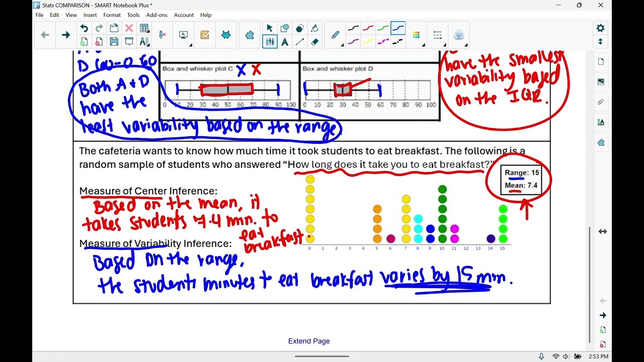Choose the Select arrow tool
644x362 pixels.
[270, 28]
